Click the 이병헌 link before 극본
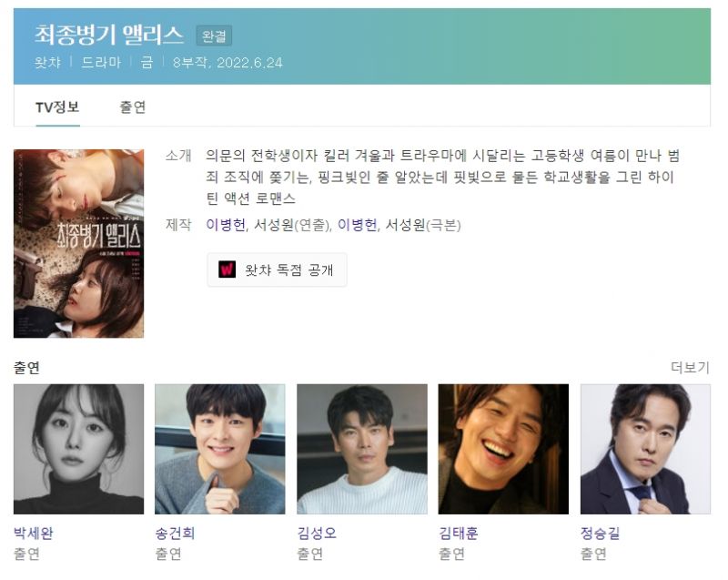Image resolution: width=728 pixels, height=580 pixels. (x=357, y=225)
